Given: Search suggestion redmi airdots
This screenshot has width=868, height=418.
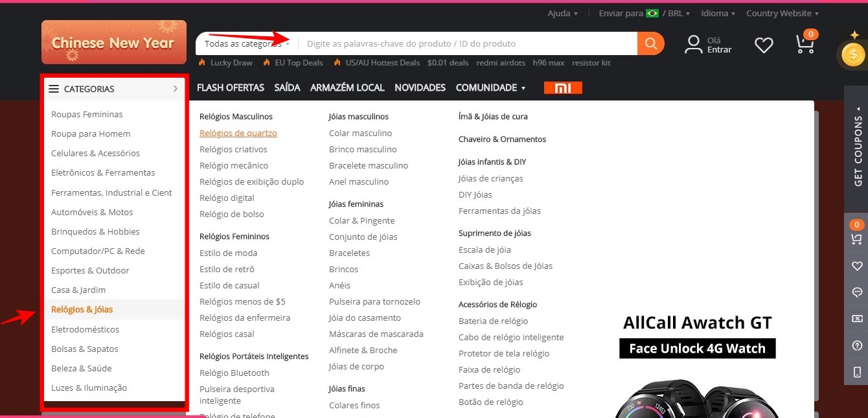Looking at the screenshot, I should (x=501, y=63).
